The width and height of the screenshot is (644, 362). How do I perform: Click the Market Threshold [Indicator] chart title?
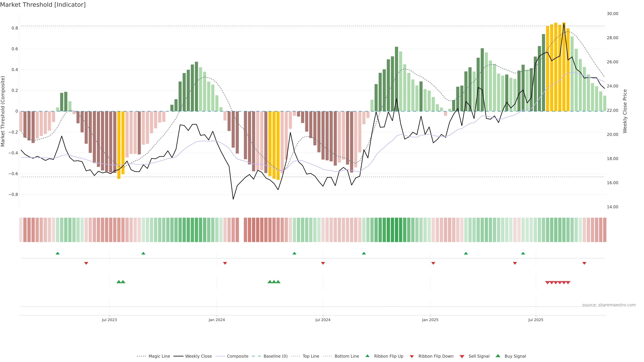(43, 5)
